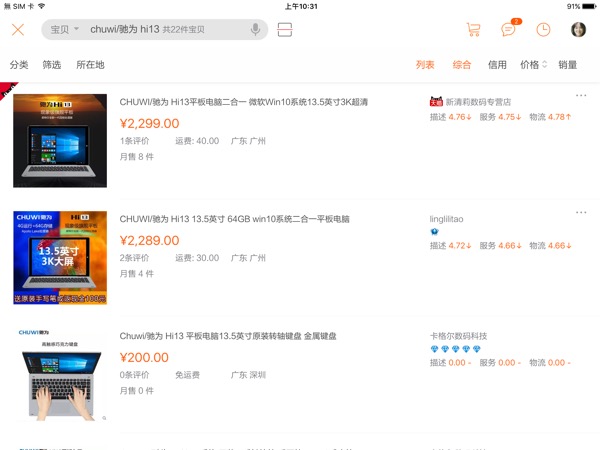Open the 宝贝 search type dropdown

[x=64, y=29]
